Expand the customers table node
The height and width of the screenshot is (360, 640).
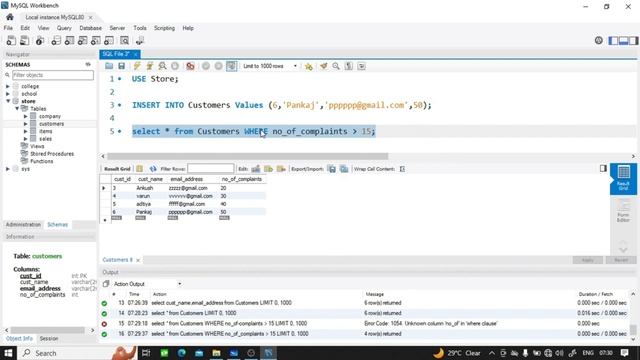click(26, 124)
